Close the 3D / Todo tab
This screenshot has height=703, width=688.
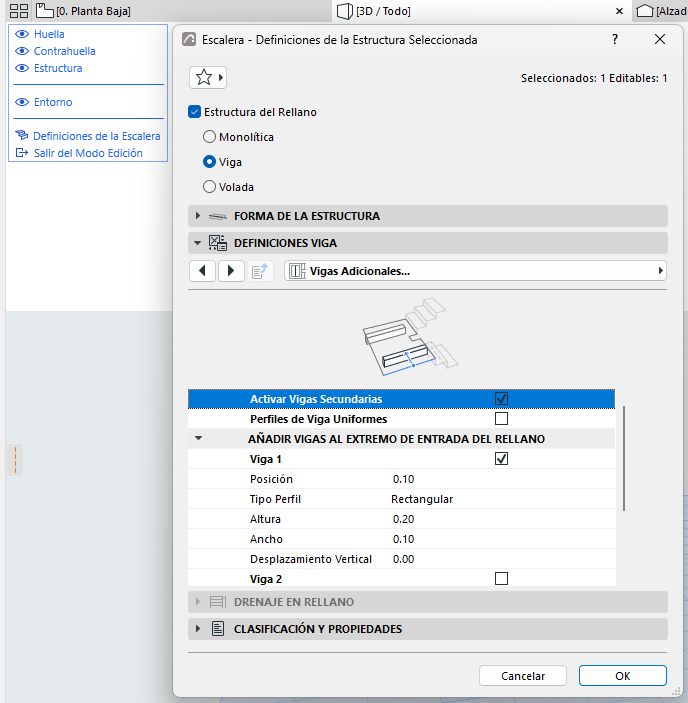coord(619,11)
